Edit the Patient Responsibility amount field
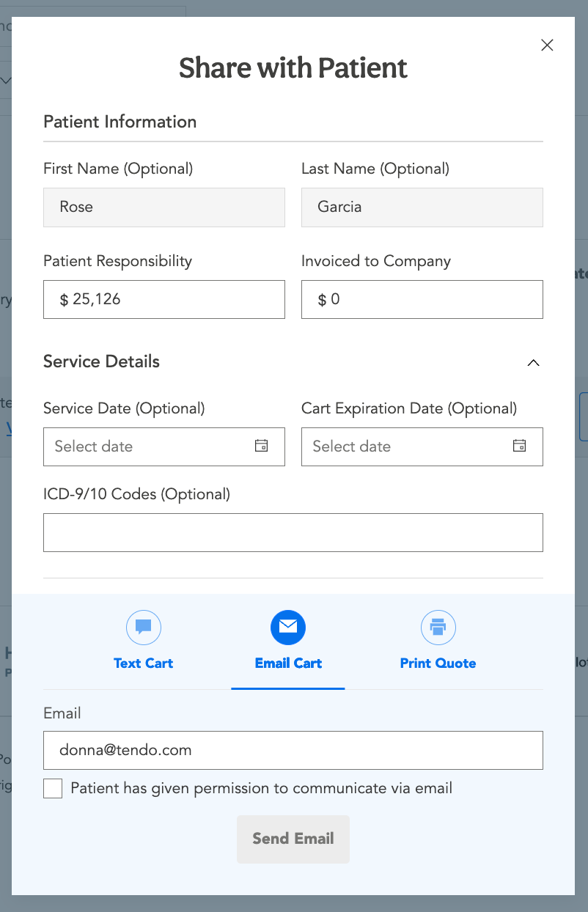 click(x=164, y=299)
